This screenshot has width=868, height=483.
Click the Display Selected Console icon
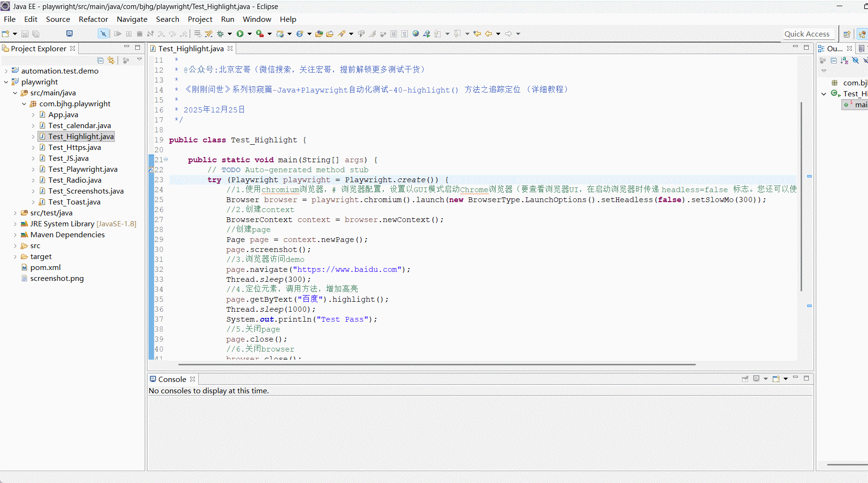(x=756, y=379)
